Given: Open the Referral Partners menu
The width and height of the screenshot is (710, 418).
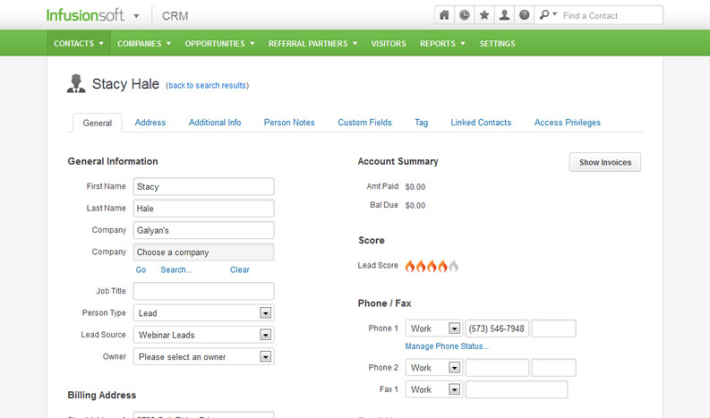Looking at the screenshot, I should [x=313, y=44].
